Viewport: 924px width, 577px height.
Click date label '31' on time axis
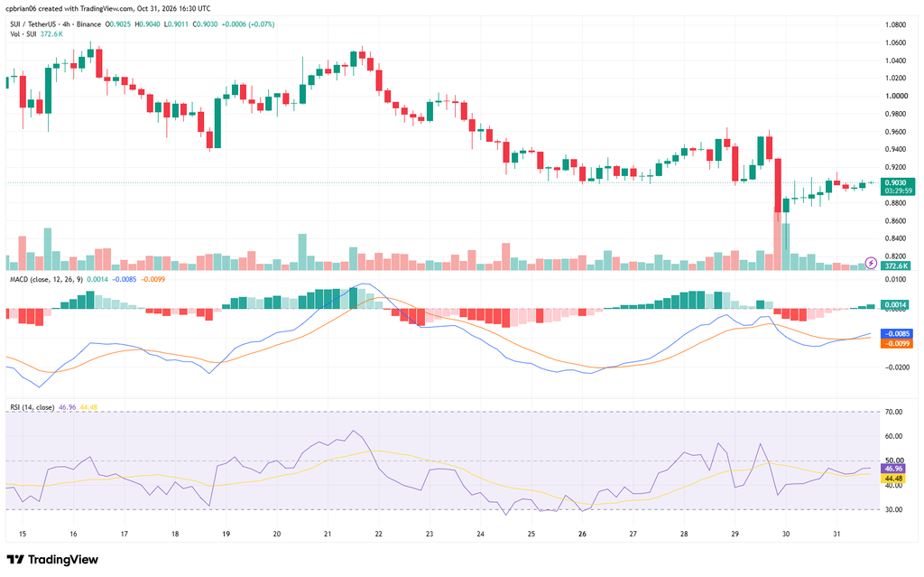pyautogui.click(x=836, y=534)
